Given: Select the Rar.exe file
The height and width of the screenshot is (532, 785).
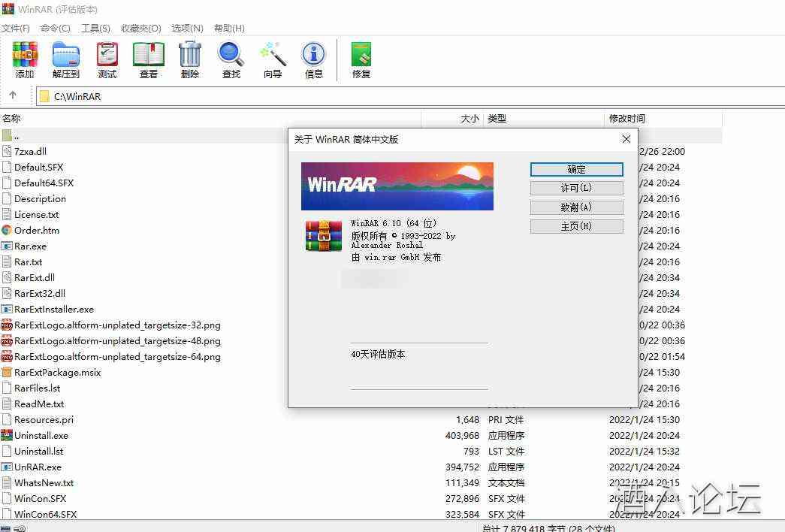Looking at the screenshot, I should [30, 246].
